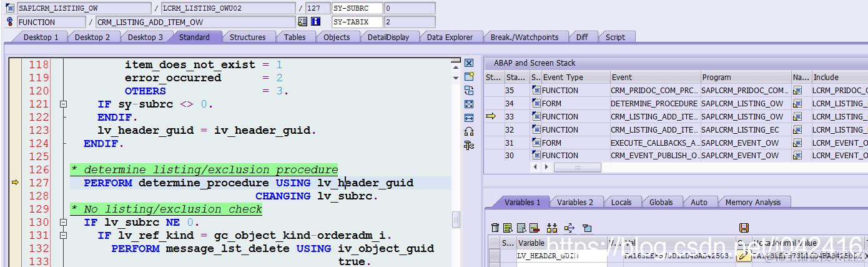
Task: Click the pencil change icon for LV_HEADER_GUID
Action: (x=744, y=255)
